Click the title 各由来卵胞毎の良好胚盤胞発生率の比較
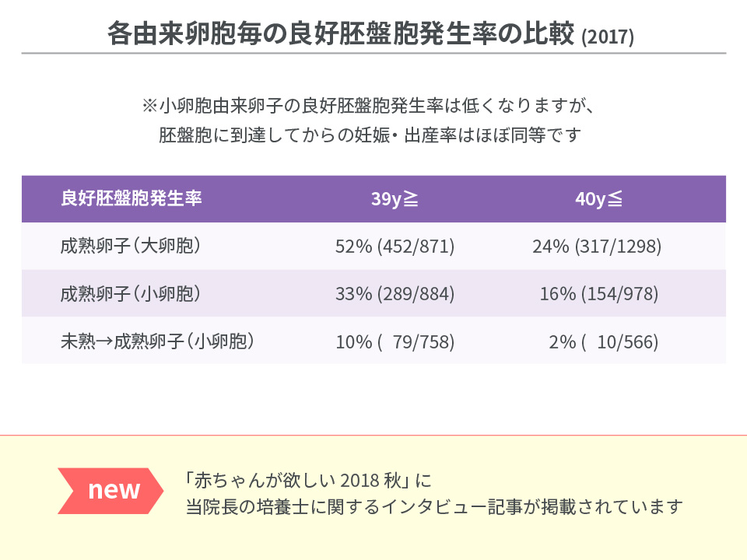Image resolution: width=747 pixels, height=560 pixels. (x=341, y=33)
